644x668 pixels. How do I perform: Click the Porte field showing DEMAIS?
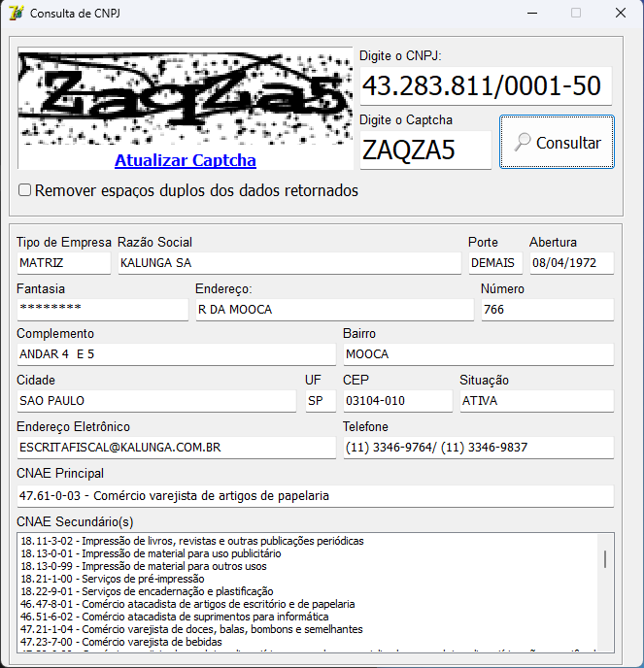click(495, 263)
